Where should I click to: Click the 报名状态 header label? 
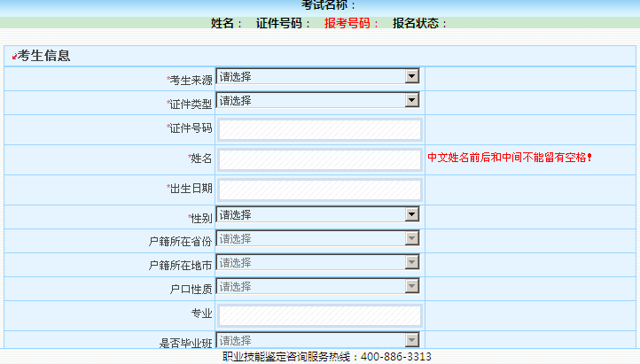point(419,23)
